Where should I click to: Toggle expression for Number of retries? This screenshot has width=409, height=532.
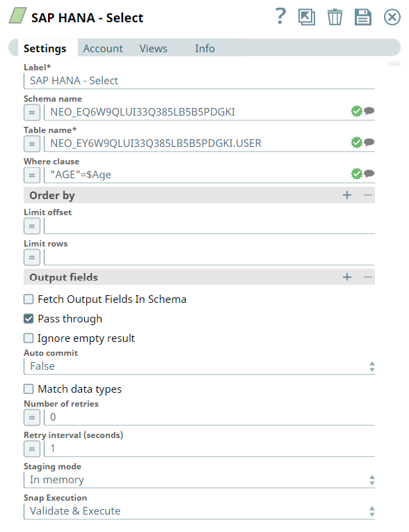32,417
